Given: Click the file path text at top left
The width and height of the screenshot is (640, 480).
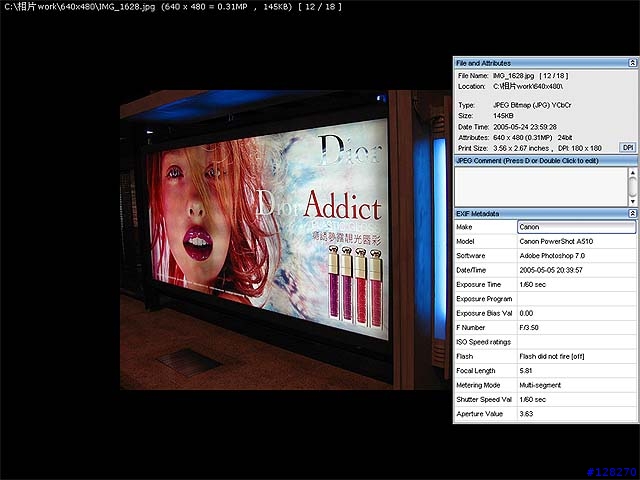Looking at the screenshot, I should click(173, 7).
